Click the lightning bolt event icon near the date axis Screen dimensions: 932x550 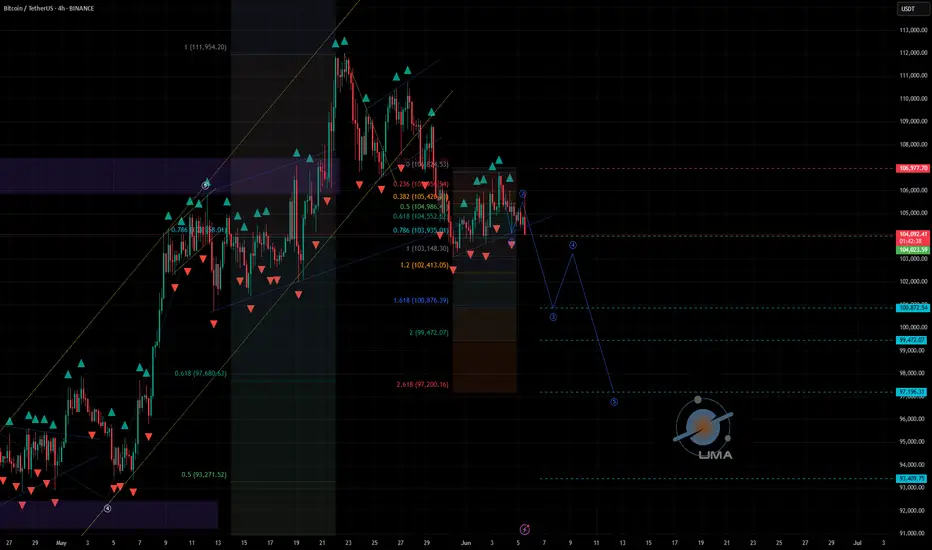point(525,529)
